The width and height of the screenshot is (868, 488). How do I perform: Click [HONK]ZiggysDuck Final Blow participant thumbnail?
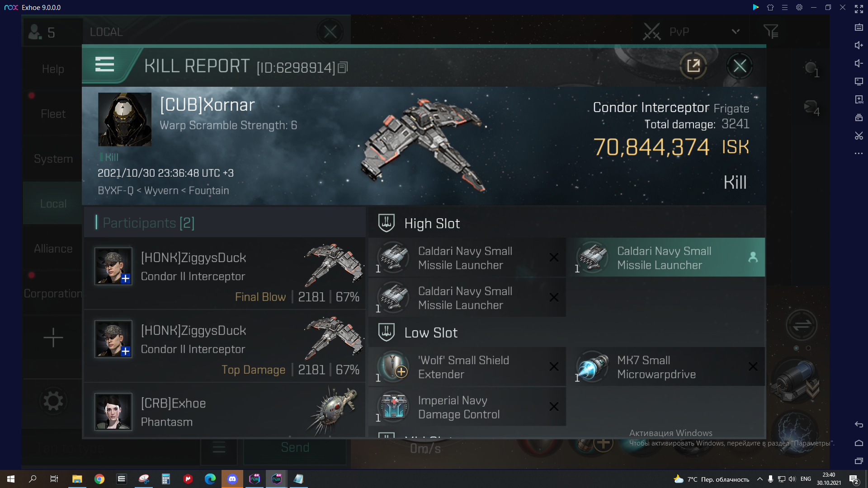pyautogui.click(x=113, y=267)
